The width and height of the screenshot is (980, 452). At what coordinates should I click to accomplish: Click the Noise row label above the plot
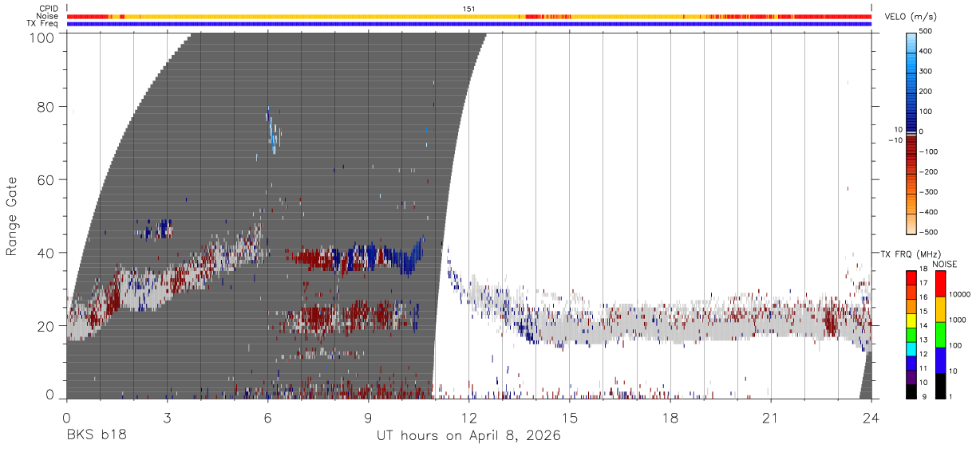click(x=47, y=16)
